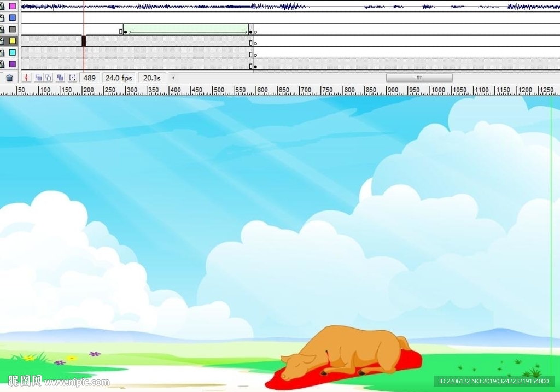Viewport: 560px width, 392px height.
Task: Toggle lock on the cyan outline layer
Action: point(2,52)
